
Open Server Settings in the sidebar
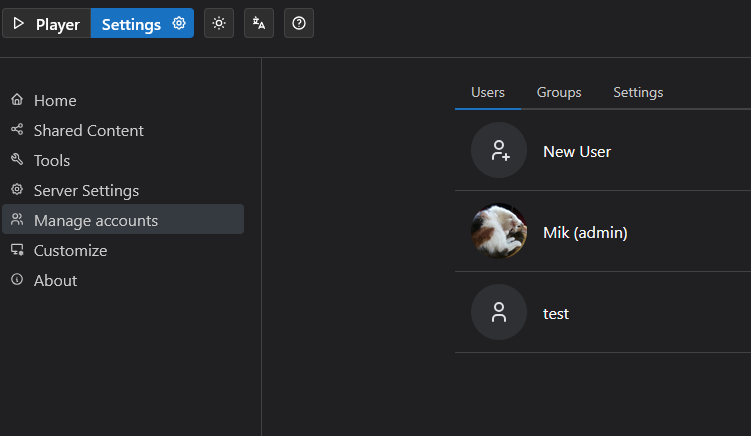tap(123, 191)
